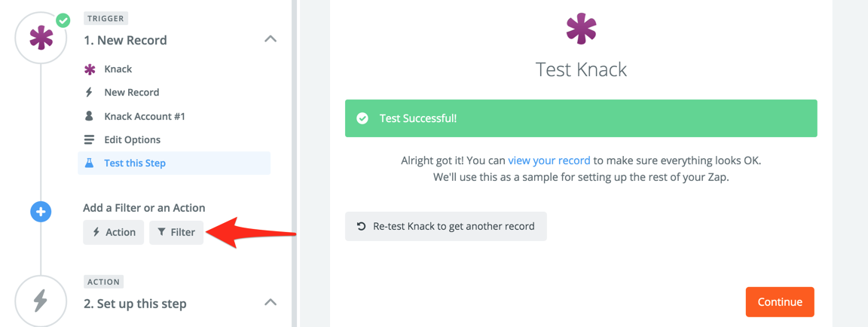
Task: Re-test Knack to get another record
Action: click(x=446, y=226)
